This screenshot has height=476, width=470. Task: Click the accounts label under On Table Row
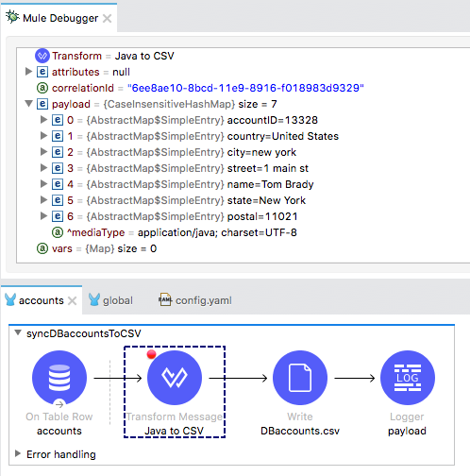pos(59,431)
